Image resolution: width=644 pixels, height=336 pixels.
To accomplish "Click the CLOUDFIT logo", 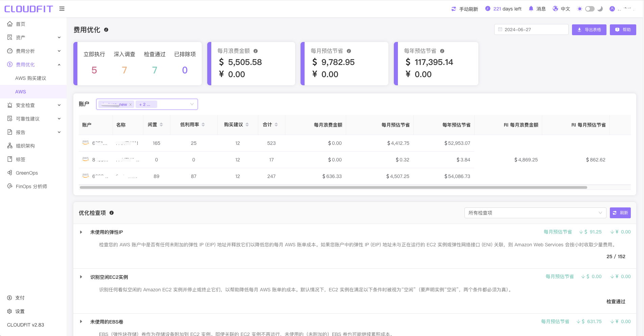I will pos(29,9).
